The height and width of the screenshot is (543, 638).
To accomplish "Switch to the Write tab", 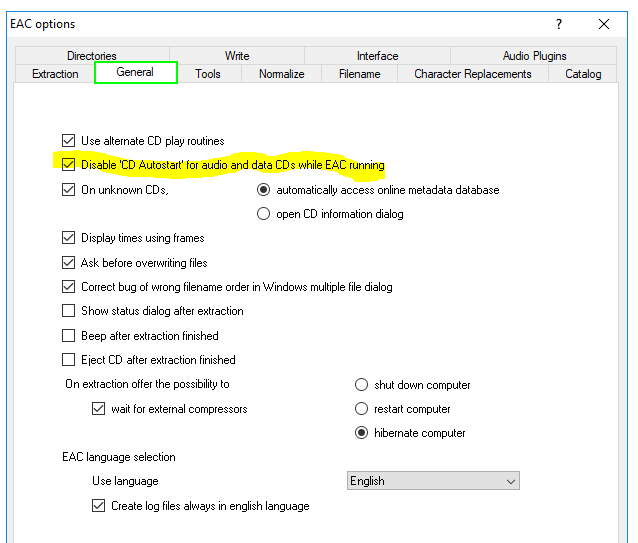I will (237, 56).
